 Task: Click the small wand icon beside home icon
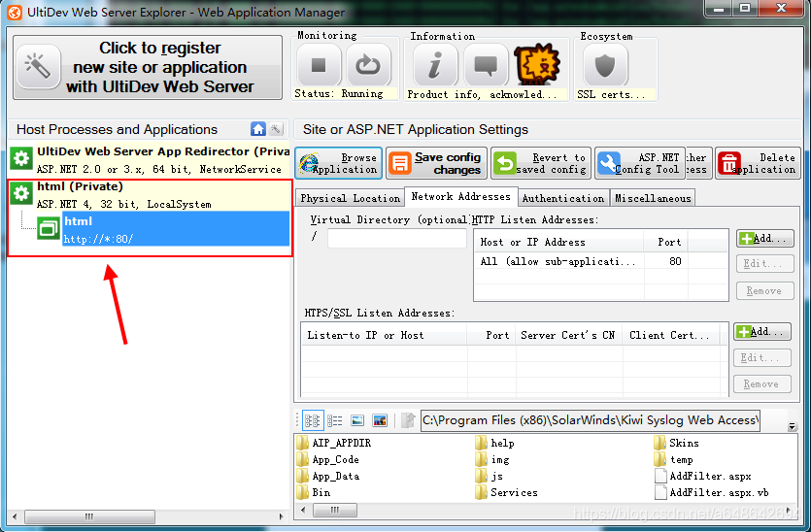point(276,129)
